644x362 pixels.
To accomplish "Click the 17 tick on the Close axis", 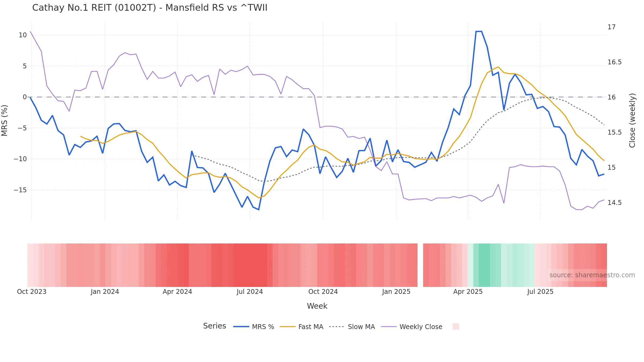I will tap(612, 27).
